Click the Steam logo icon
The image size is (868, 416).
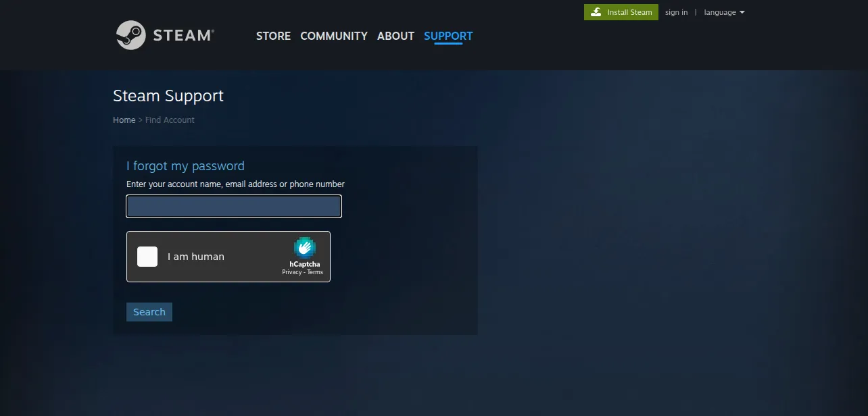[x=130, y=35]
